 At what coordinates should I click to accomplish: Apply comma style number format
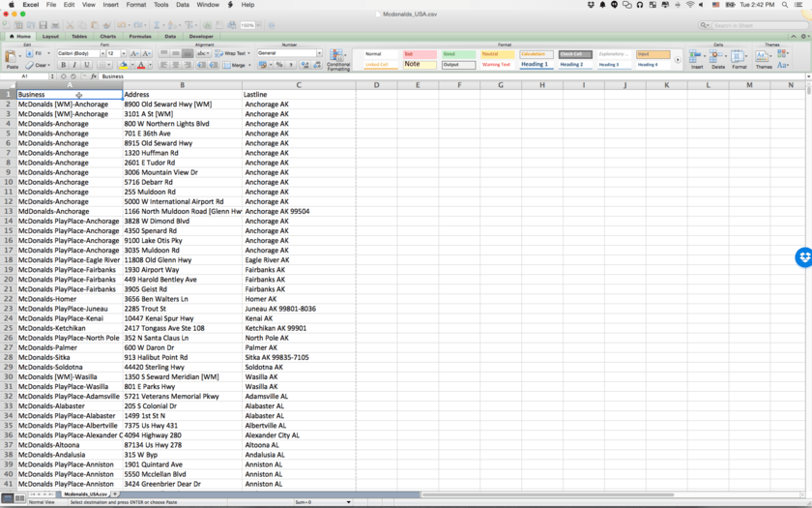point(291,65)
